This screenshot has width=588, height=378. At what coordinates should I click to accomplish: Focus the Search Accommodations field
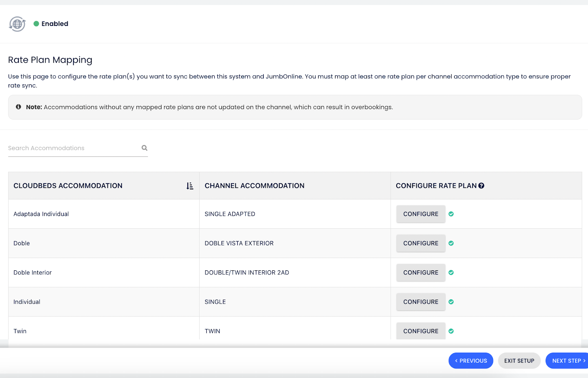[x=72, y=148]
